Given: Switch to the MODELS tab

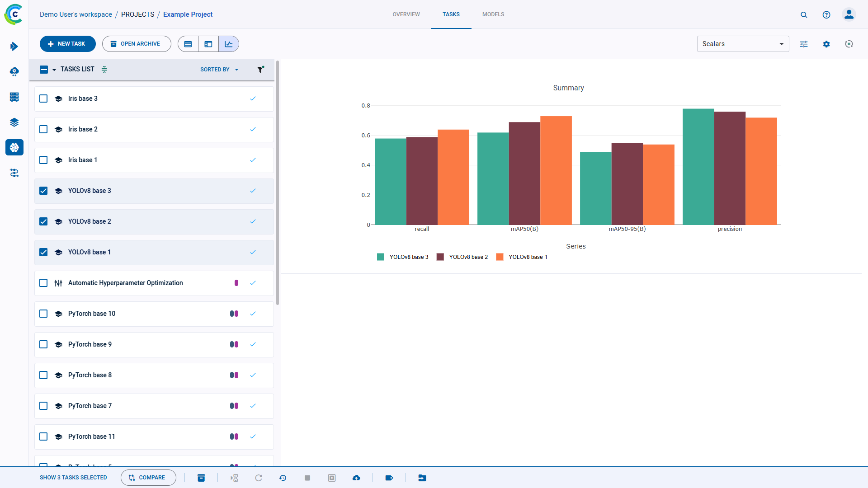Looking at the screenshot, I should click(493, 14).
